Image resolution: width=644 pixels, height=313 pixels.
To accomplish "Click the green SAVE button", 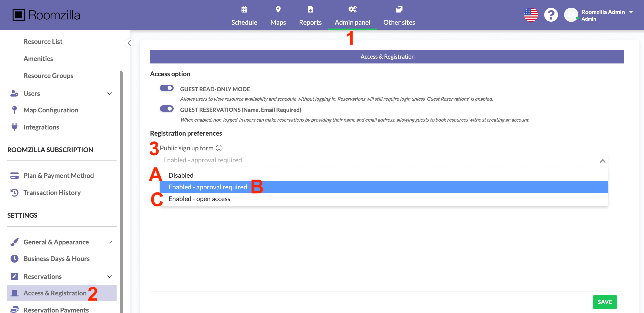I will click(605, 302).
